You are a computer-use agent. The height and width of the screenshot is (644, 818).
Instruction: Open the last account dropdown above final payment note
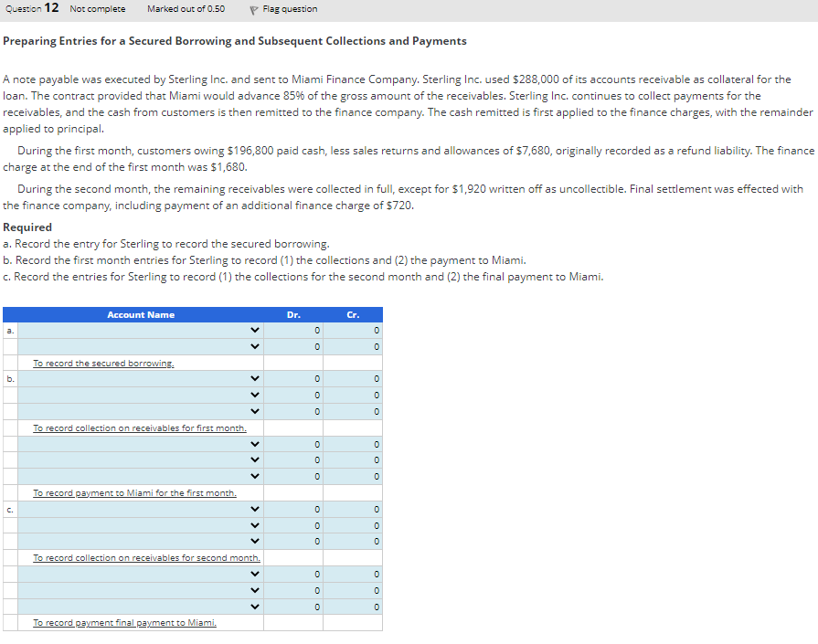(255, 606)
